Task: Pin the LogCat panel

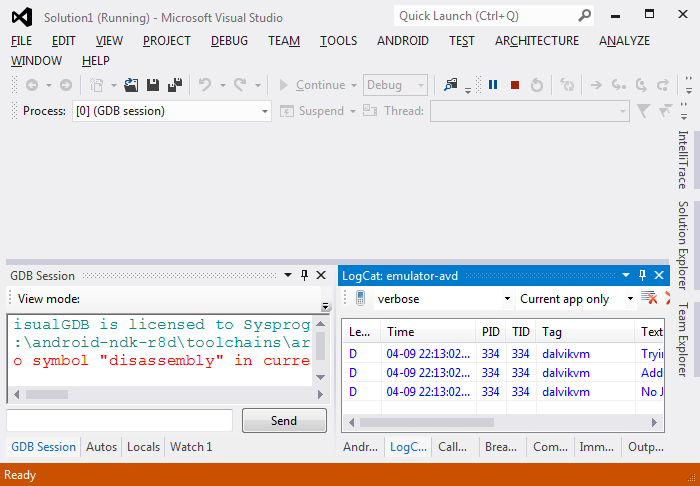Action: point(642,275)
